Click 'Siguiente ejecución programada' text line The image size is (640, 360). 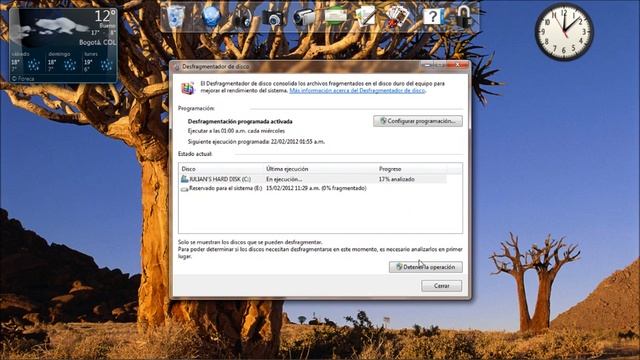(256, 142)
